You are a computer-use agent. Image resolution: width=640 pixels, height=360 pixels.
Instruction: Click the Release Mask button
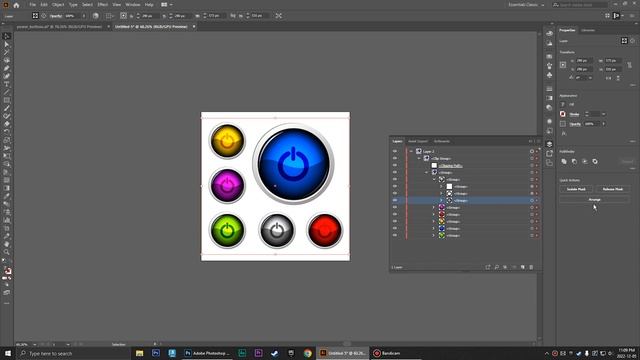612,189
